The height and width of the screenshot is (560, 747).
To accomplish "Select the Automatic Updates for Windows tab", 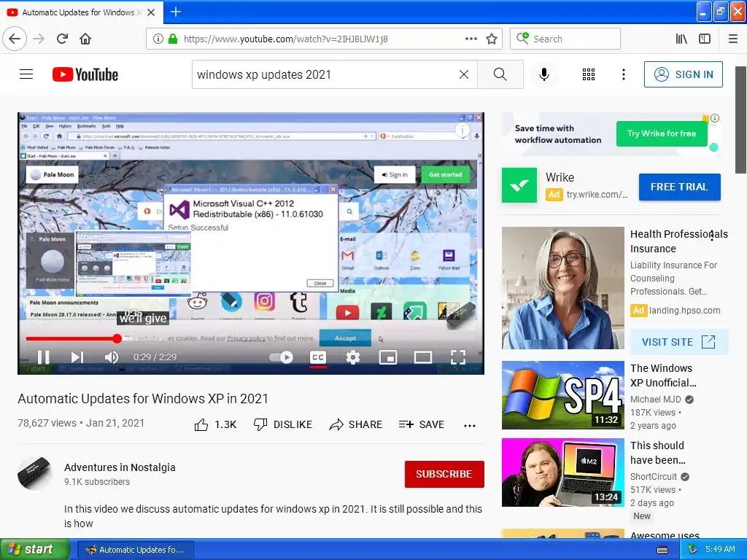I will 82,12.
